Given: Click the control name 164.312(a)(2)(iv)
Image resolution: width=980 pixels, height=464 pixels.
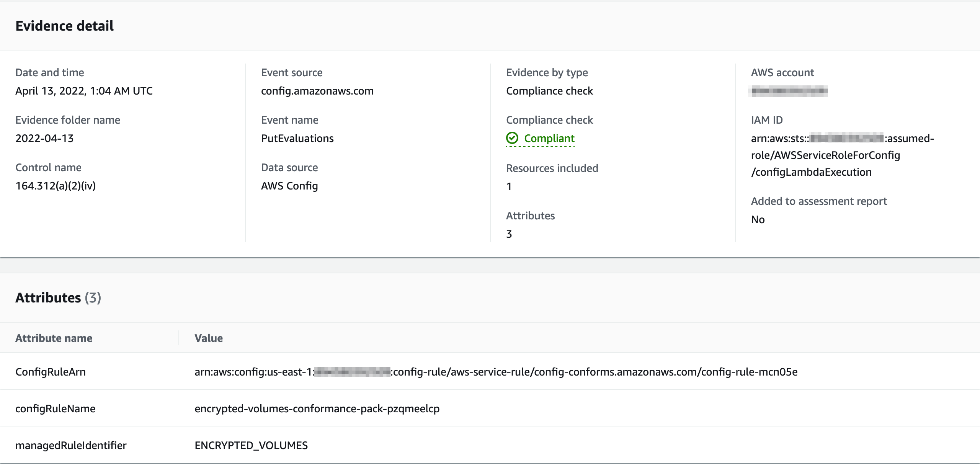Looking at the screenshot, I should (56, 186).
